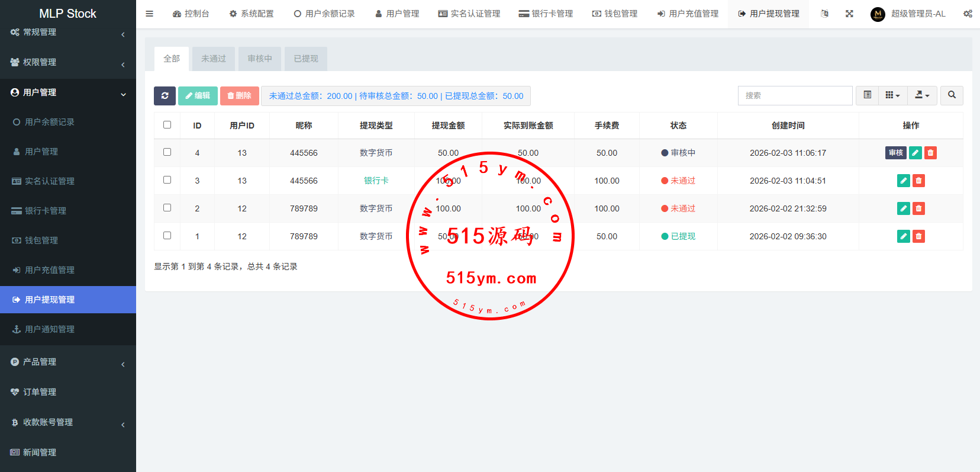Click red delete icon for record ID 1
Viewport: 980px width, 472px height.
pyautogui.click(x=918, y=236)
